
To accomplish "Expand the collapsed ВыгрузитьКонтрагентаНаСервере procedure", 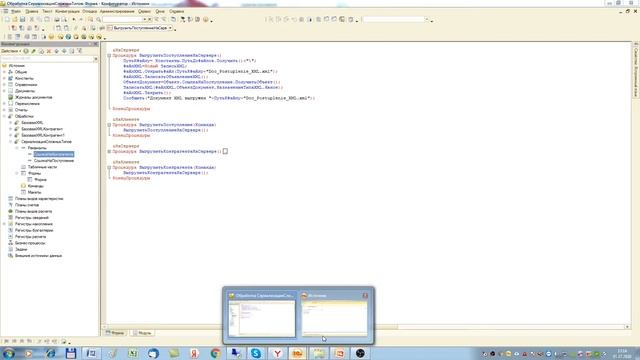I will tap(109, 151).
